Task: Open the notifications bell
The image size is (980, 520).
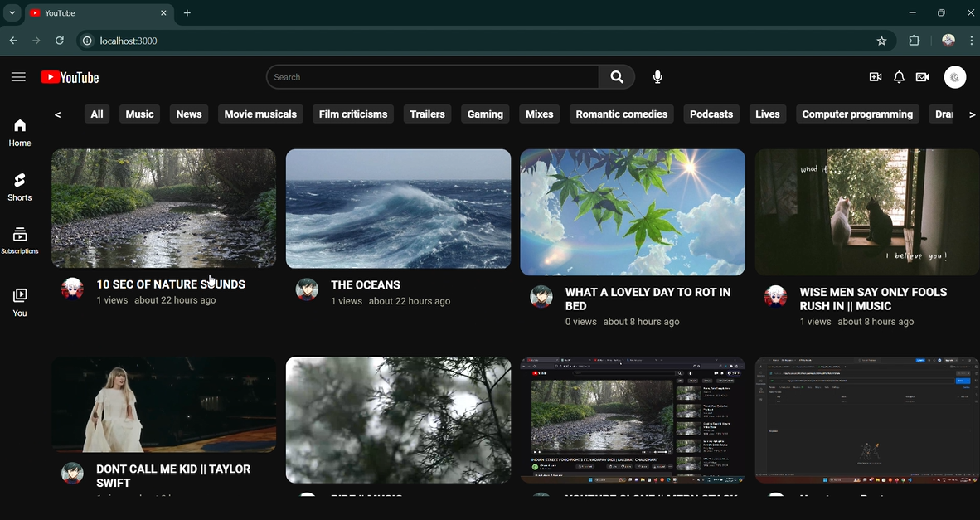Action: point(899,76)
